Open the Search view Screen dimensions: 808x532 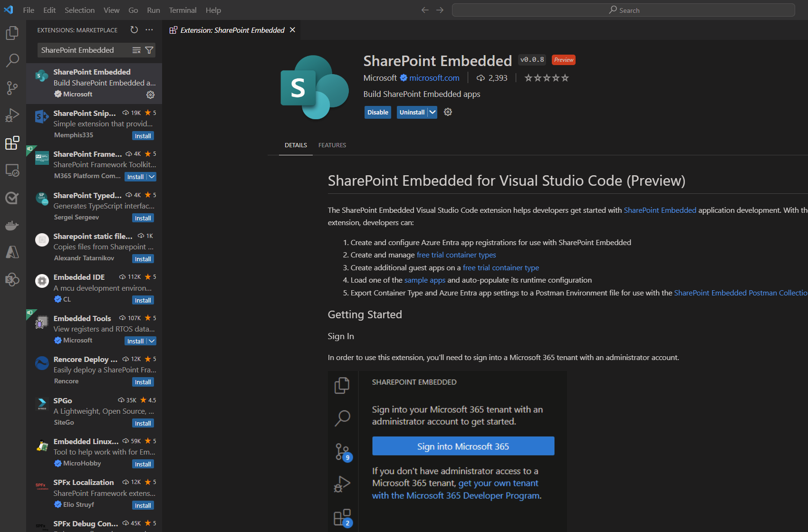(x=12, y=60)
